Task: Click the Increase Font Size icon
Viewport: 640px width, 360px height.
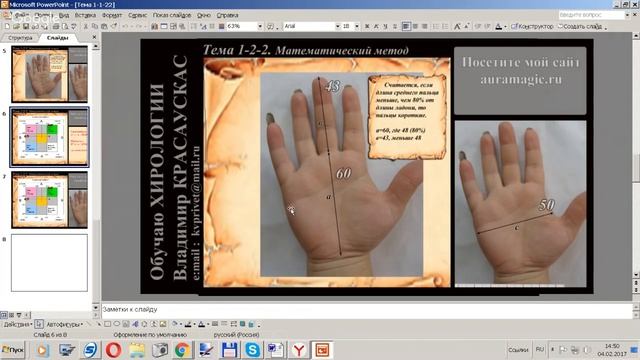Action: click(457, 26)
